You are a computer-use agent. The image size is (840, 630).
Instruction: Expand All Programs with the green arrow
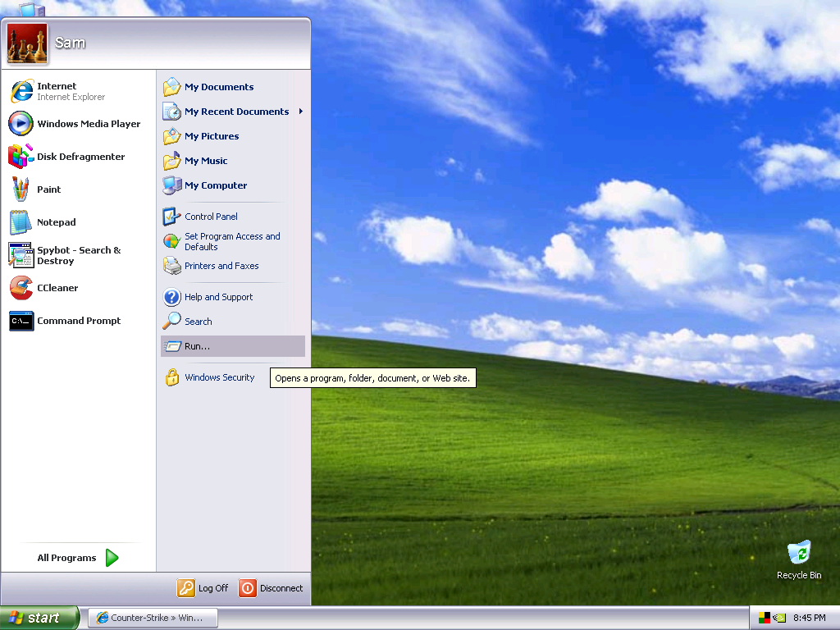tap(112, 558)
